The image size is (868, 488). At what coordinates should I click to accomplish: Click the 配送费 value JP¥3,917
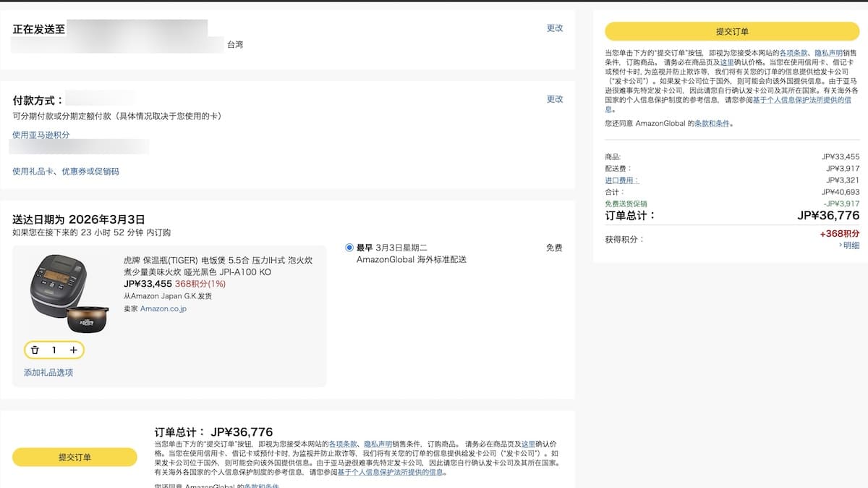tap(843, 169)
